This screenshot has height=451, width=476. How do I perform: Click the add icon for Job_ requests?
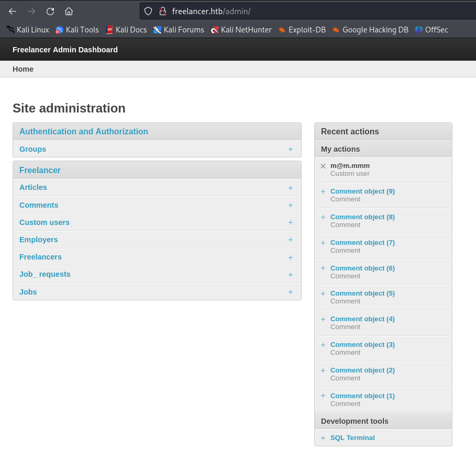(291, 275)
